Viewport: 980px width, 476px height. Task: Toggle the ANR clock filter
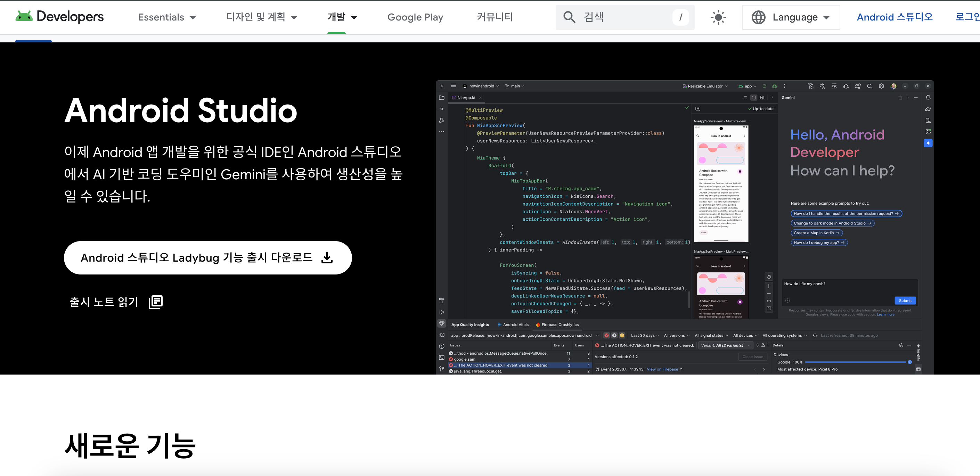(x=614, y=335)
